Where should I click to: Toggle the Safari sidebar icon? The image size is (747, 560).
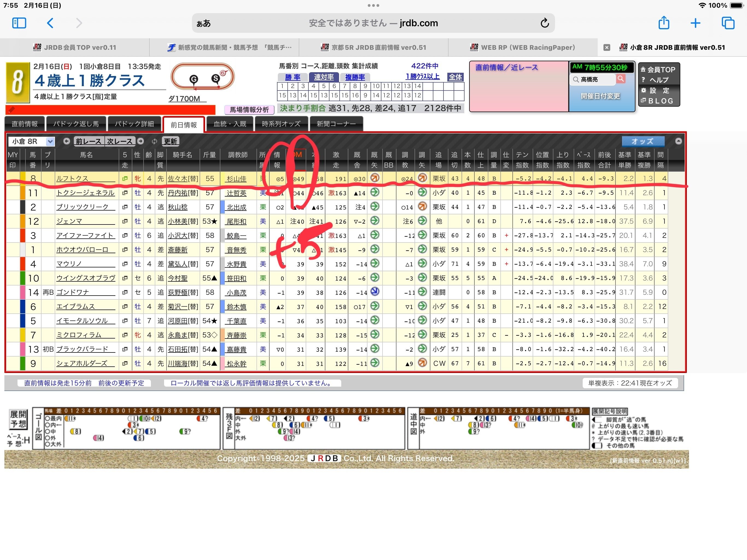click(19, 23)
